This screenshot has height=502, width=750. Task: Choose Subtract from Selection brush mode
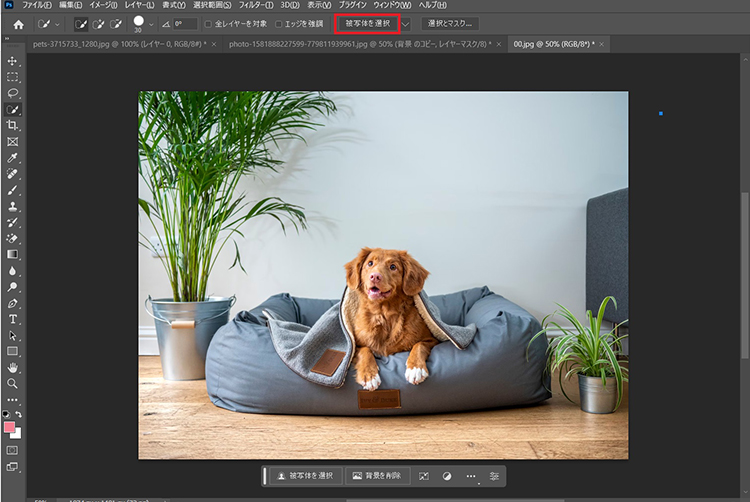[x=115, y=24]
